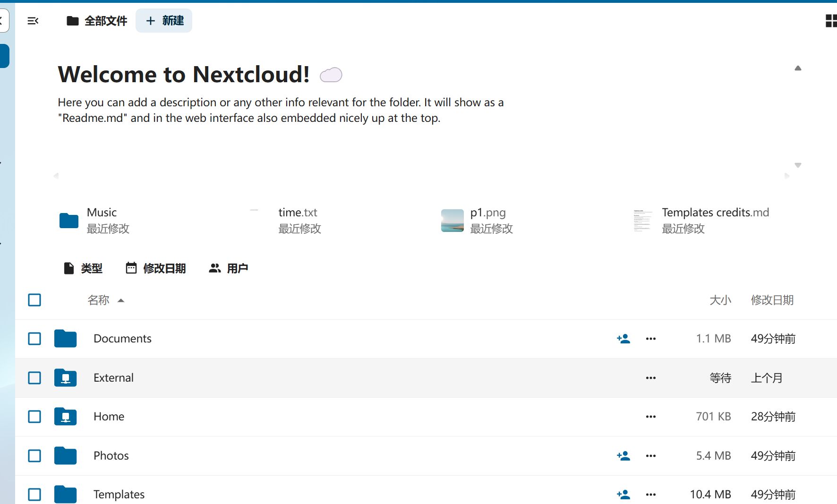Tick the checkbox for Photos folder
Viewport: 837px width, 504px height.
coord(34,456)
